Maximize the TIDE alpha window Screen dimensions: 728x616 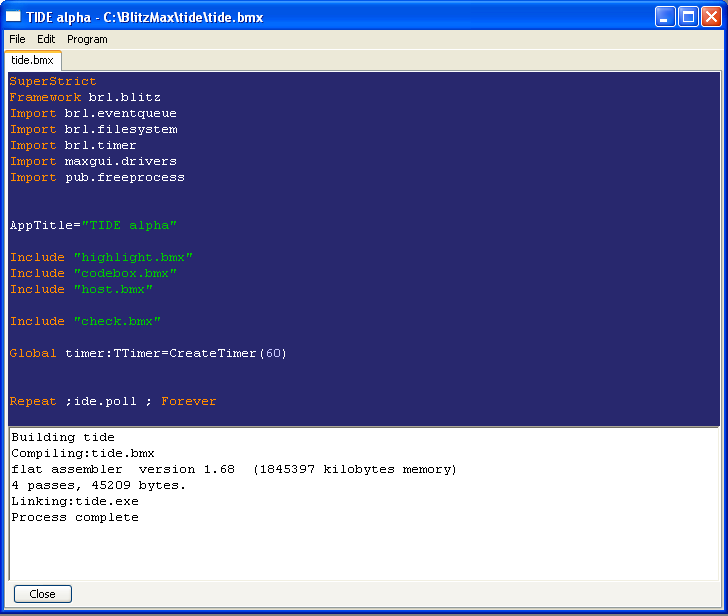tap(688, 16)
